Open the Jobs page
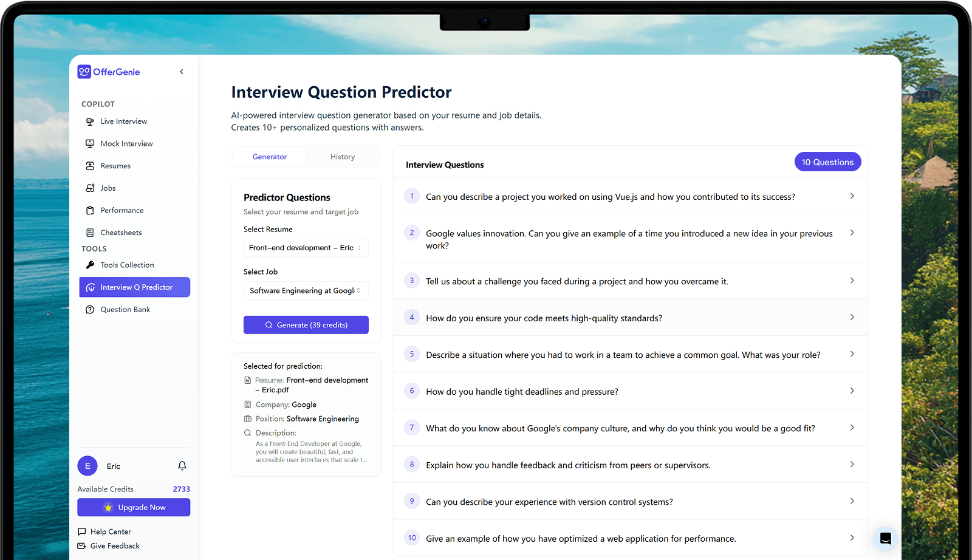972x560 pixels. [x=108, y=188]
